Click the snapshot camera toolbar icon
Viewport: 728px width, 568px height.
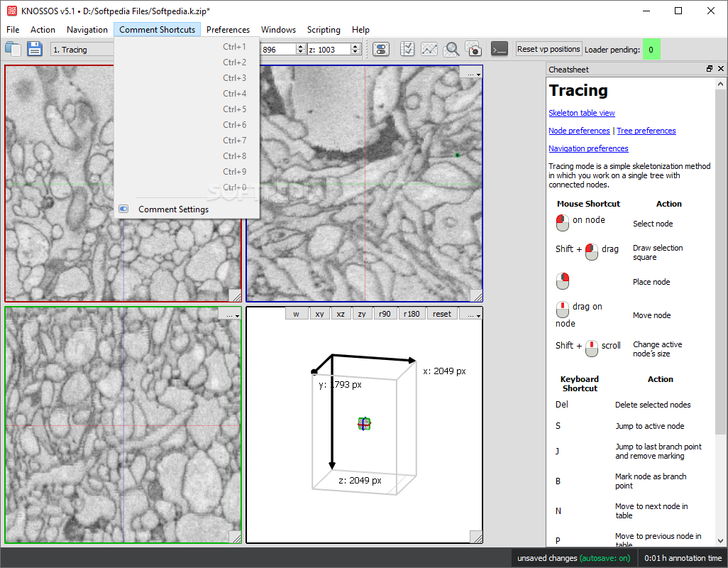pyautogui.click(x=473, y=49)
